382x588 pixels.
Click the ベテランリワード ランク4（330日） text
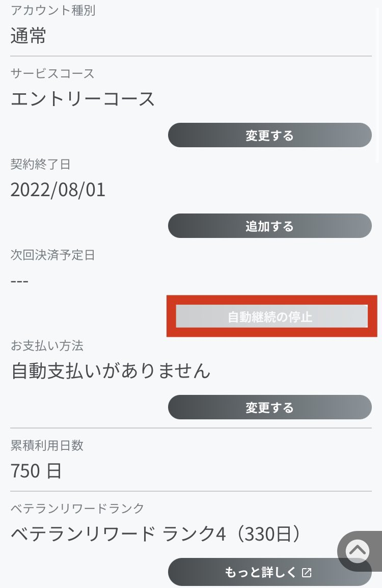(156, 533)
